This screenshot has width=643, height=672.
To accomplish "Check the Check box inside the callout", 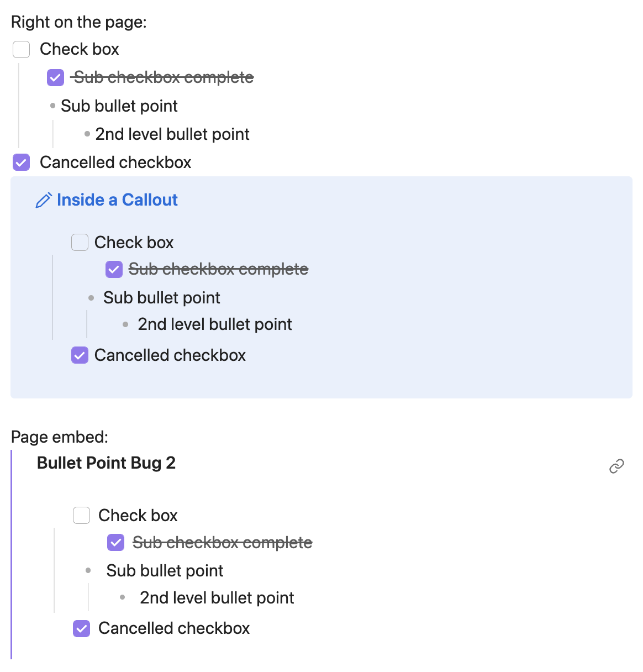I will [80, 242].
